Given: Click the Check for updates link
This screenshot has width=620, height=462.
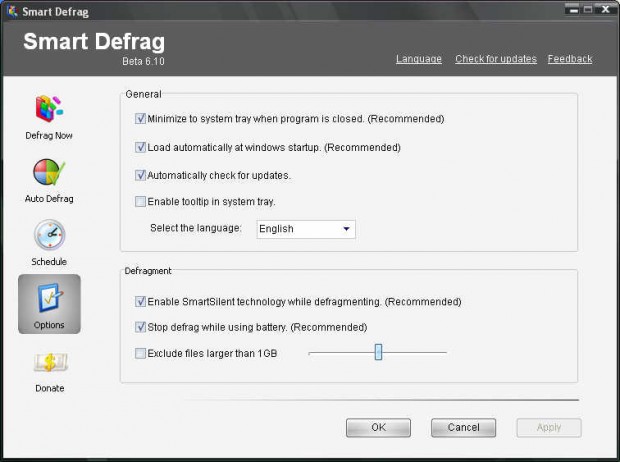Looking at the screenshot, I should [496, 59].
